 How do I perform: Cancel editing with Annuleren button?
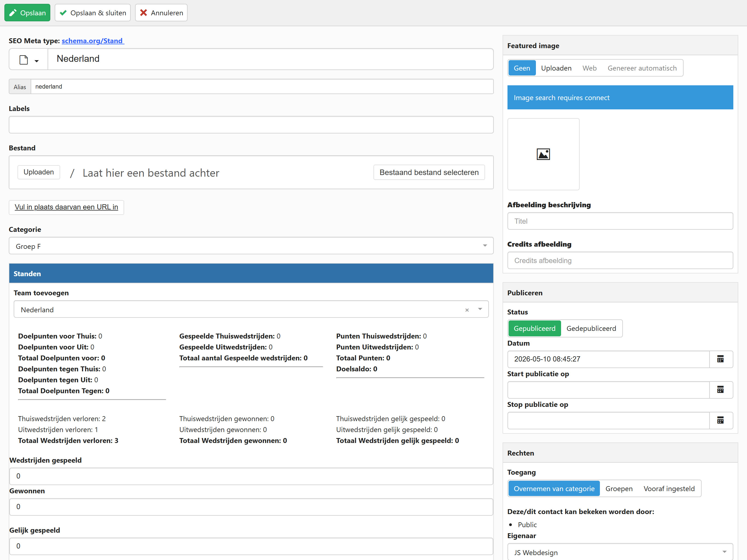(161, 13)
